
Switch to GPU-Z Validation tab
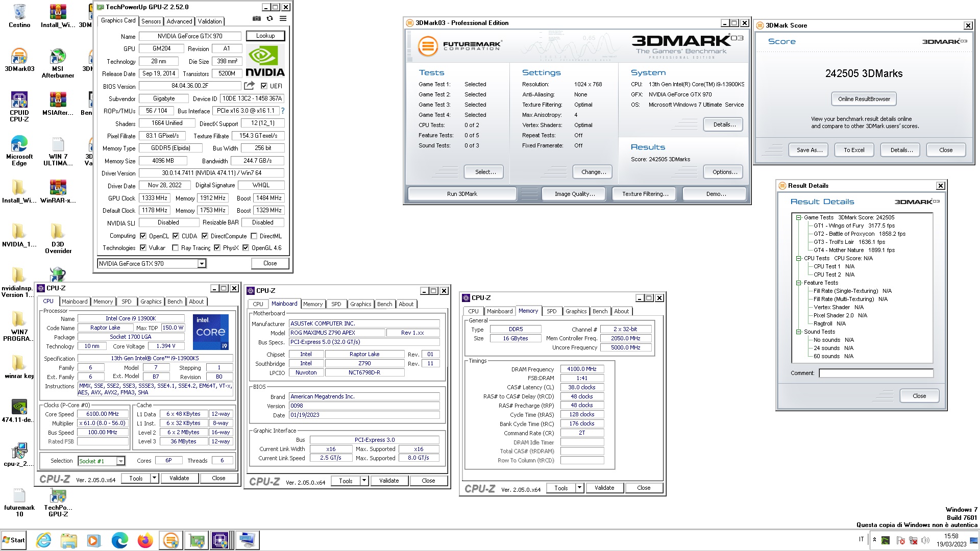210,21
